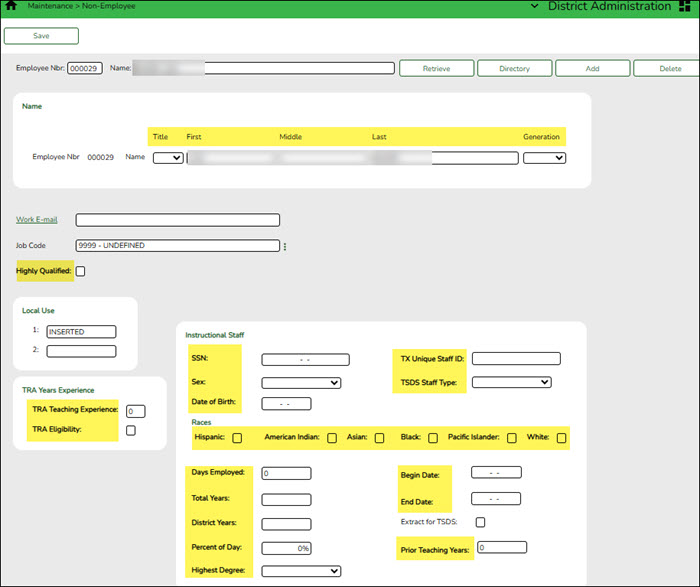Click the Home icon in the breadcrumb

pyautogui.click(x=10, y=7)
